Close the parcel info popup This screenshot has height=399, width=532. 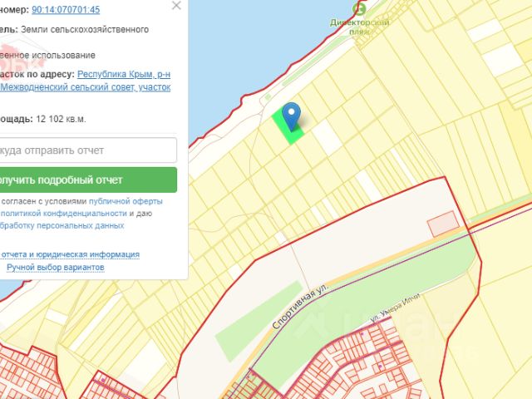point(176,6)
